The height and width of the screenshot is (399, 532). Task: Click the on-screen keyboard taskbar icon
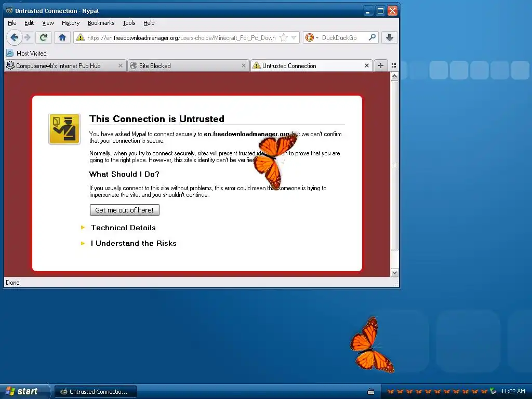tap(371, 392)
